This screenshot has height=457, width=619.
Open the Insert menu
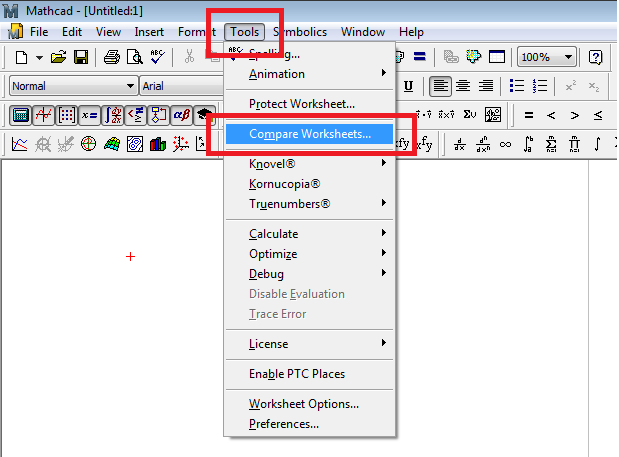click(149, 32)
